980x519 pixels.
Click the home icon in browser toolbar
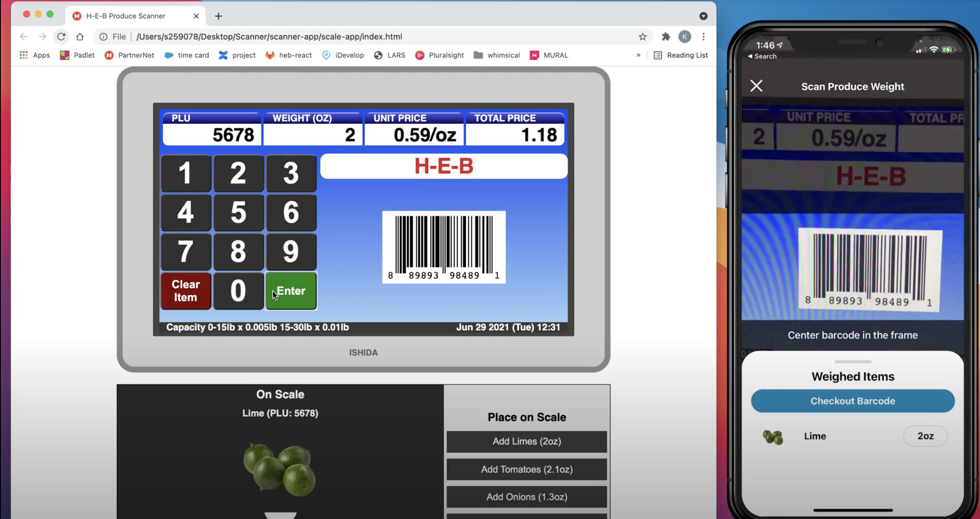point(80,37)
